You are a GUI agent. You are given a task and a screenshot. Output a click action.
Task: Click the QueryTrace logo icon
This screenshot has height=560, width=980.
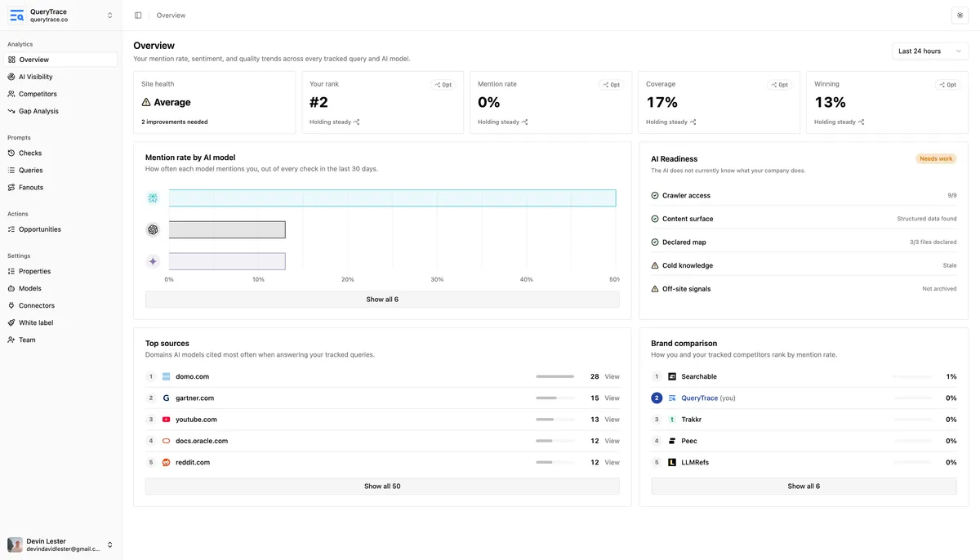click(x=16, y=16)
